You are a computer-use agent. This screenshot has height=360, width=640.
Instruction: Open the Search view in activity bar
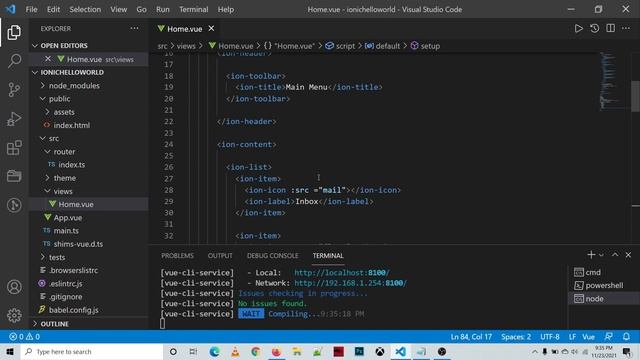[14, 61]
